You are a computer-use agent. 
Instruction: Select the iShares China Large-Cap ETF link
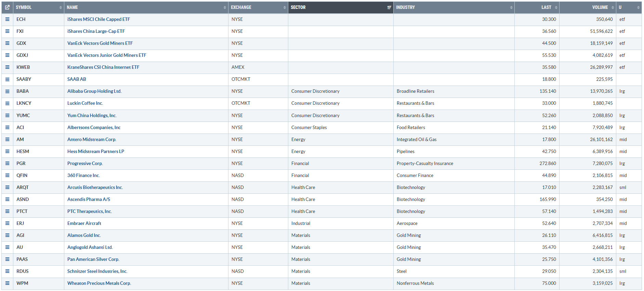pyautogui.click(x=96, y=31)
